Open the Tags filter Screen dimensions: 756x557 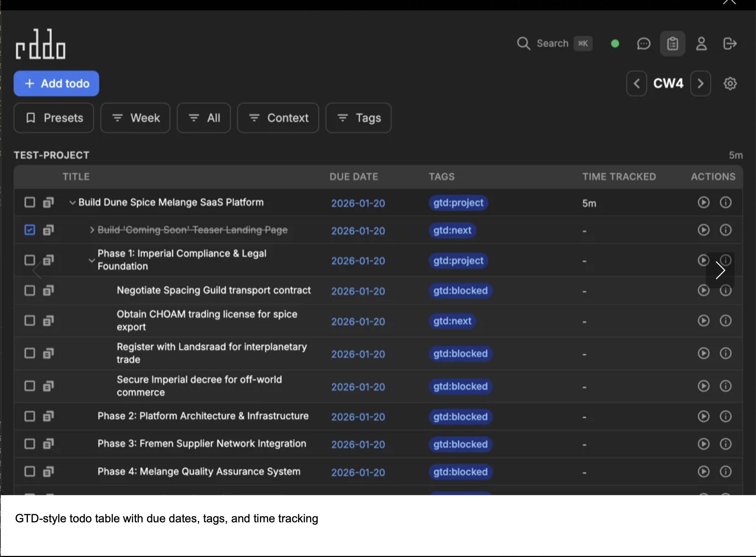(358, 118)
